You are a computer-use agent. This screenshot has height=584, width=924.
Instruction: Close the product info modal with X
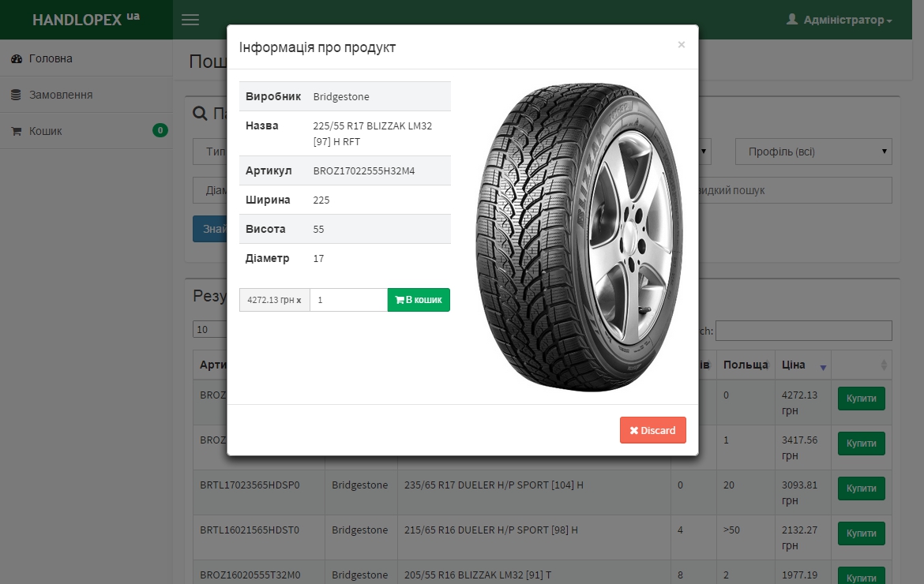[681, 45]
